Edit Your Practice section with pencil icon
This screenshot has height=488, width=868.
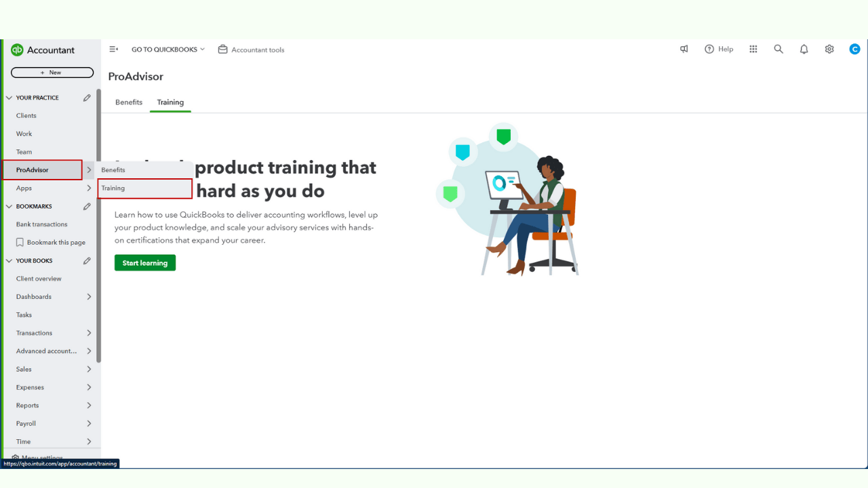[87, 98]
